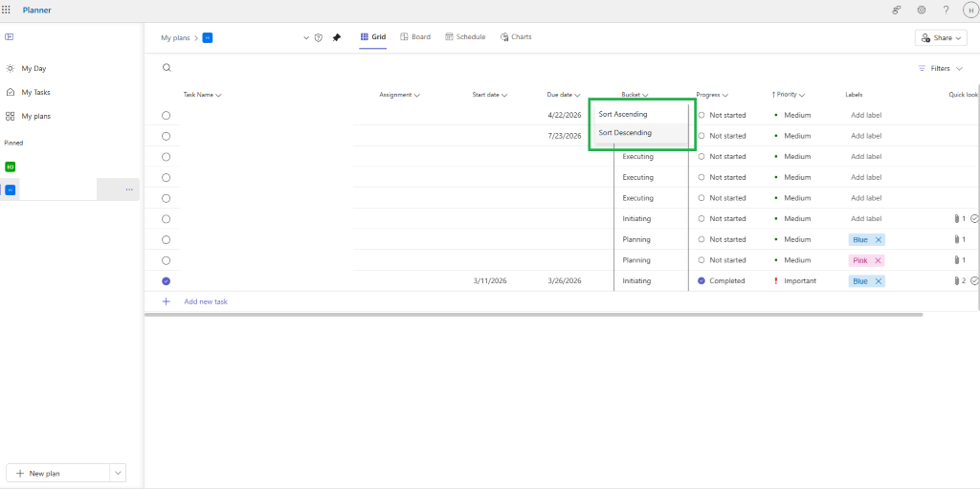Click the My Tasks house icon

[10, 93]
